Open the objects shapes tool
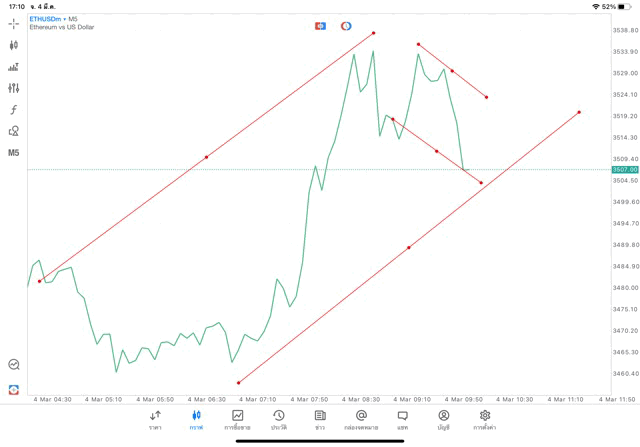Image resolution: width=640 pixels, height=447 pixels. point(13,131)
